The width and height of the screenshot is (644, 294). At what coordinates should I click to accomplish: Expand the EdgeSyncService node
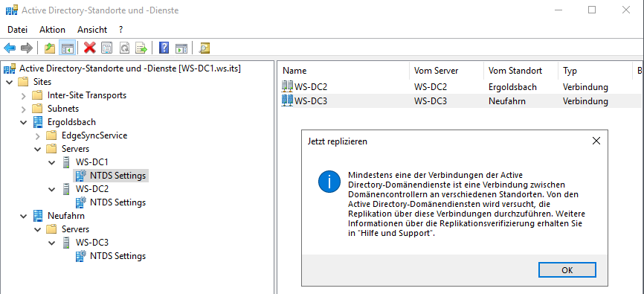click(38, 135)
